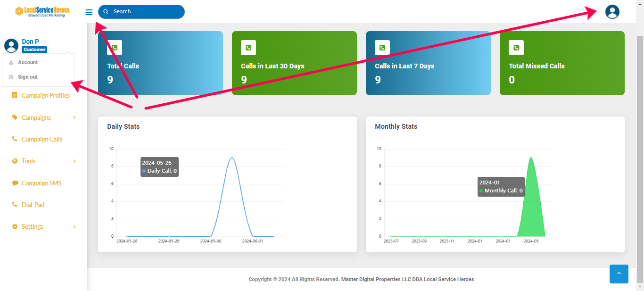Click the page's vertical scrollbar
This screenshot has width=644, height=291.
click(640, 141)
